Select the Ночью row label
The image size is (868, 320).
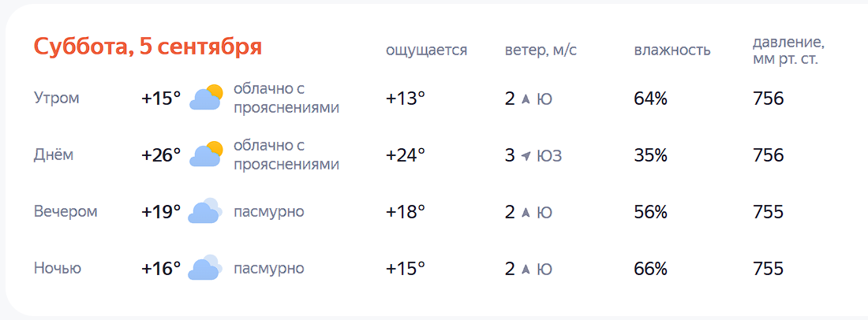pos(58,269)
